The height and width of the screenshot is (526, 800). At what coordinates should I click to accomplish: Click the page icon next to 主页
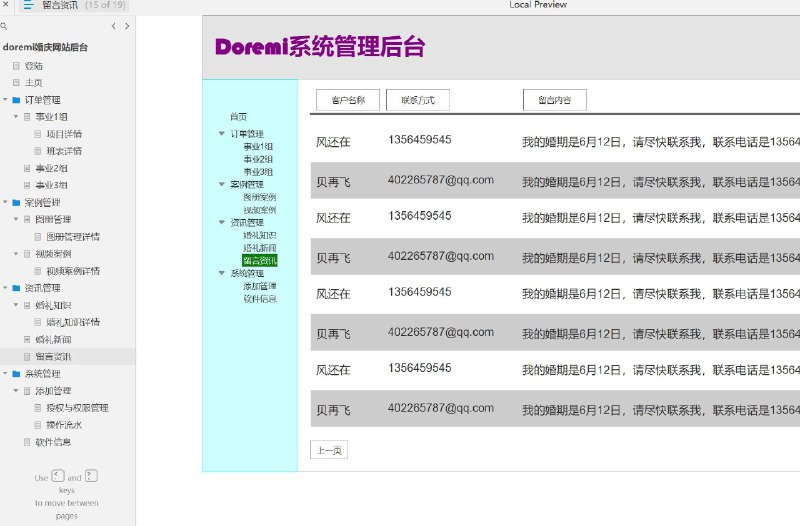point(16,83)
